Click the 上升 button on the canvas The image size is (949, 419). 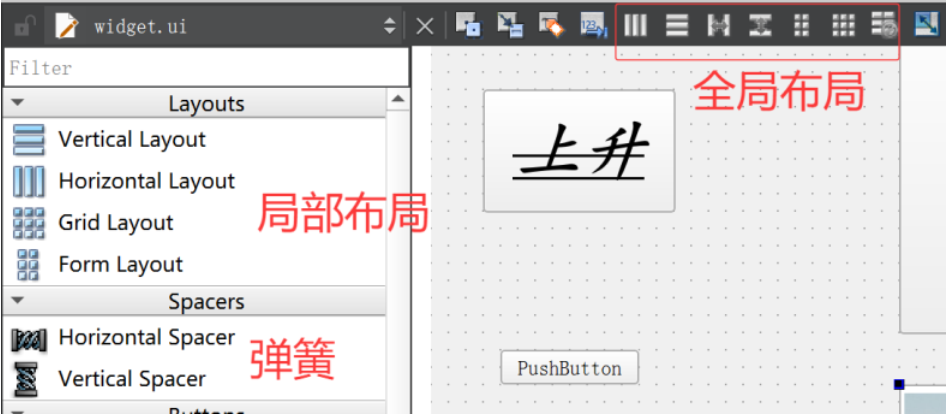point(579,151)
